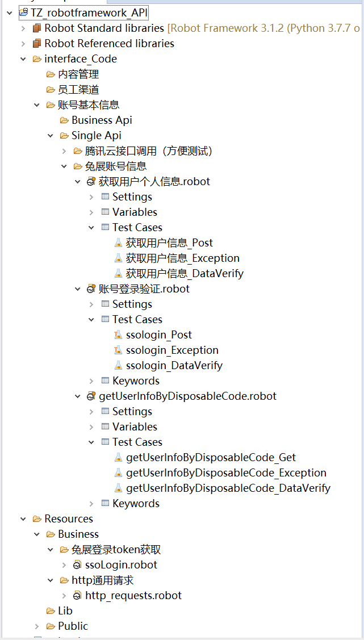364x640 pixels.
Task: Click the ssologin_Post test case flask icon
Action: [118, 334]
